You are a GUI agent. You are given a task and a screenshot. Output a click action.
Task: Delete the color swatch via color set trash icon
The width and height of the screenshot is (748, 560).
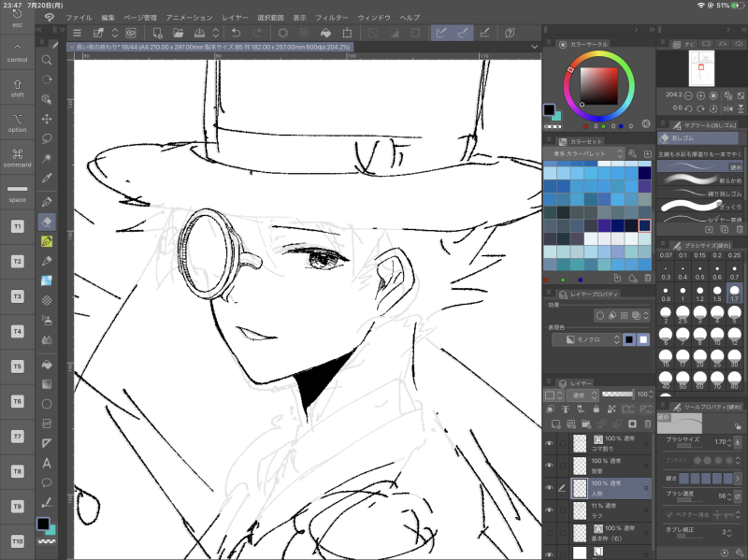(647, 278)
